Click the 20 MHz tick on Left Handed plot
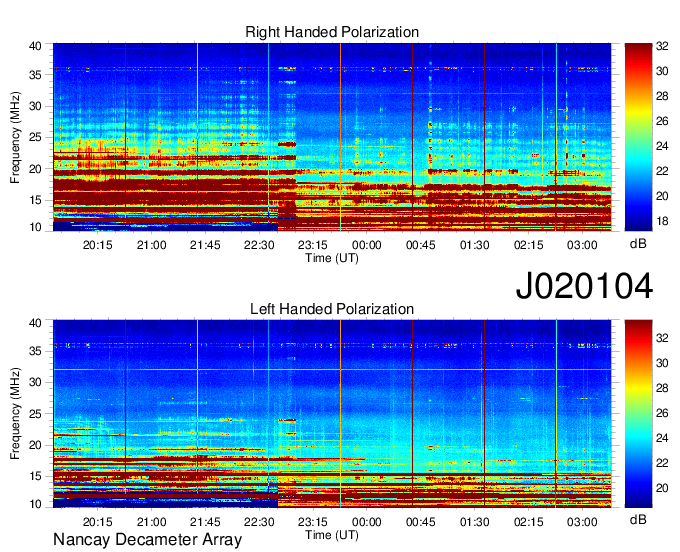 [35, 445]
